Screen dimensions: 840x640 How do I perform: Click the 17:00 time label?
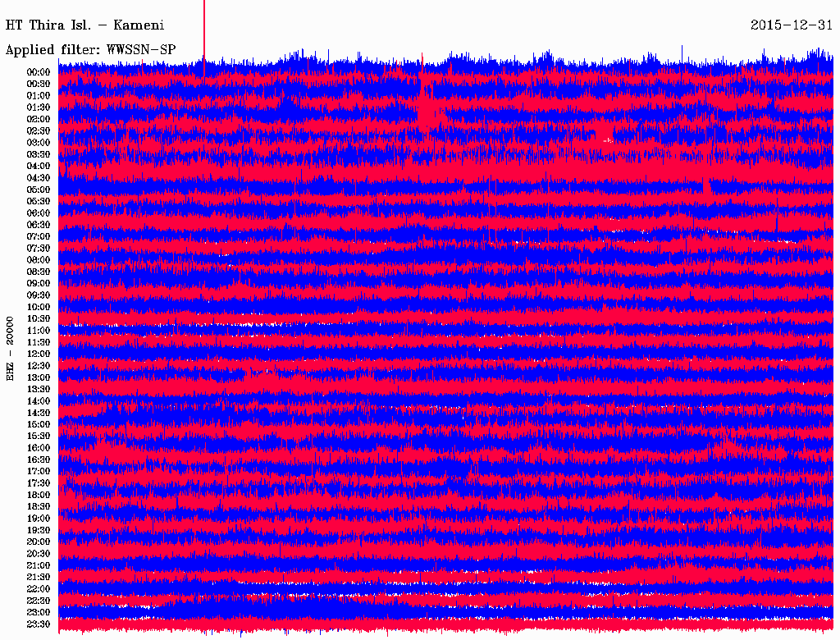[x=39, y=471]
